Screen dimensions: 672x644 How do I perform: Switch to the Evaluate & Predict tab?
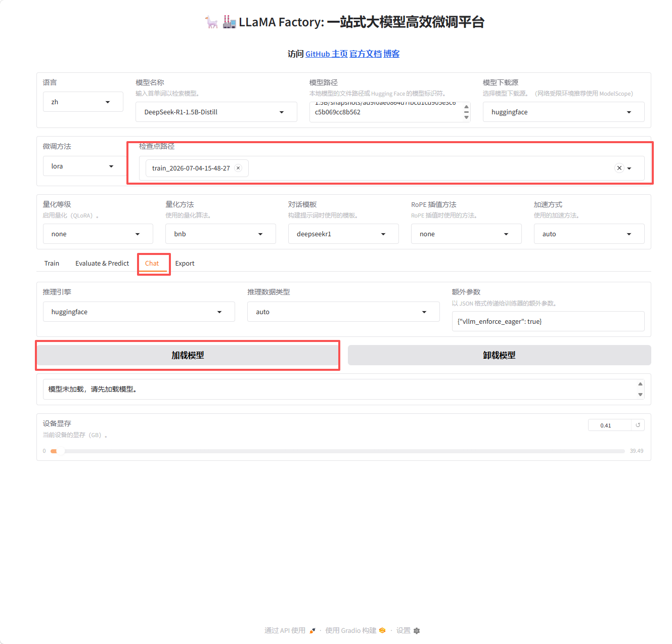pyautogui.click(x=102, y=263)
